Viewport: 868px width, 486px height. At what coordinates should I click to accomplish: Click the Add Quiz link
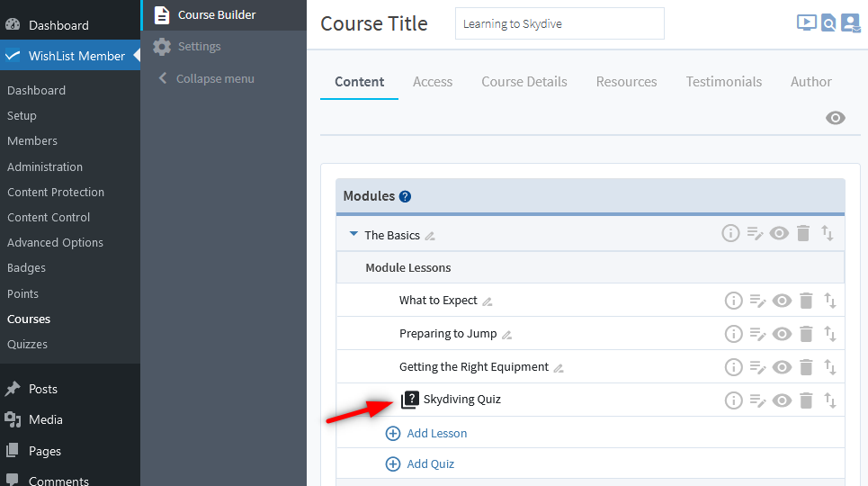[430, 463]
